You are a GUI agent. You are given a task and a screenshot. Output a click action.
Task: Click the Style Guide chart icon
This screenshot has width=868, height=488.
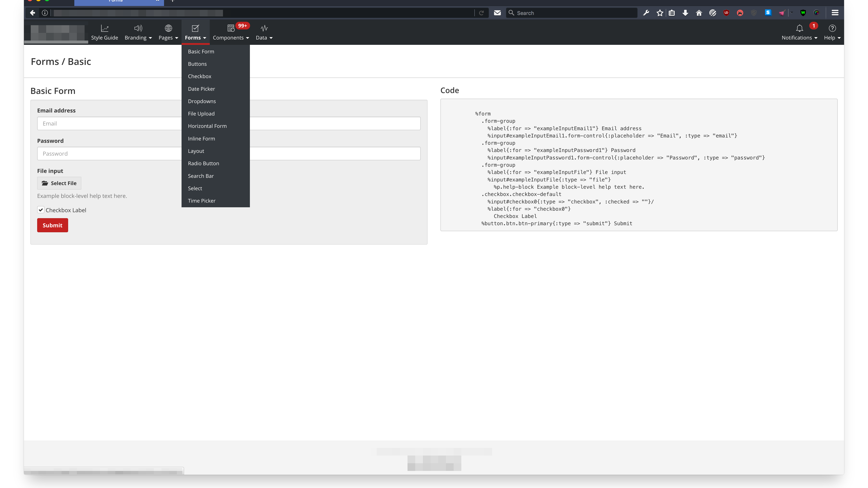click(104, 28)
